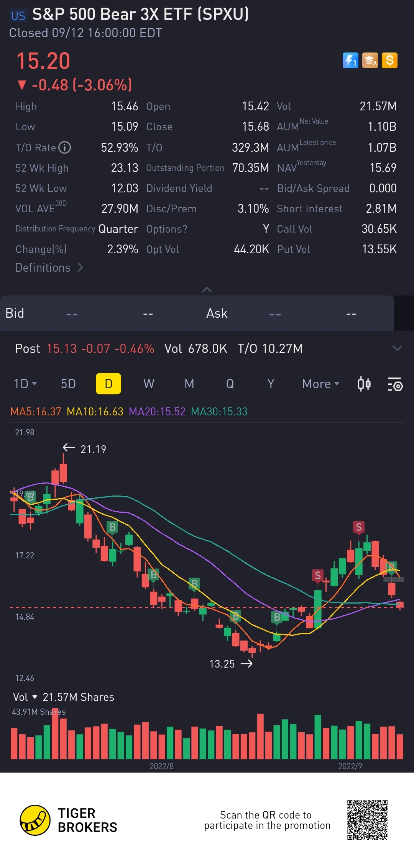This screenshot has height=868, width=414.
Task: Tap the topmost red S sell marker
Action: click(359, 527)
